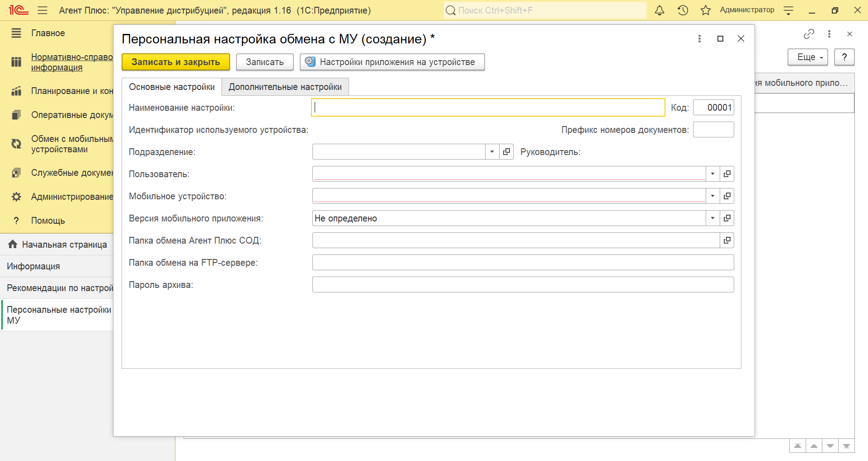Open Версия мобильного приложения open-form icon
Screen dimensions: 868x461
[x=727, y=218]
